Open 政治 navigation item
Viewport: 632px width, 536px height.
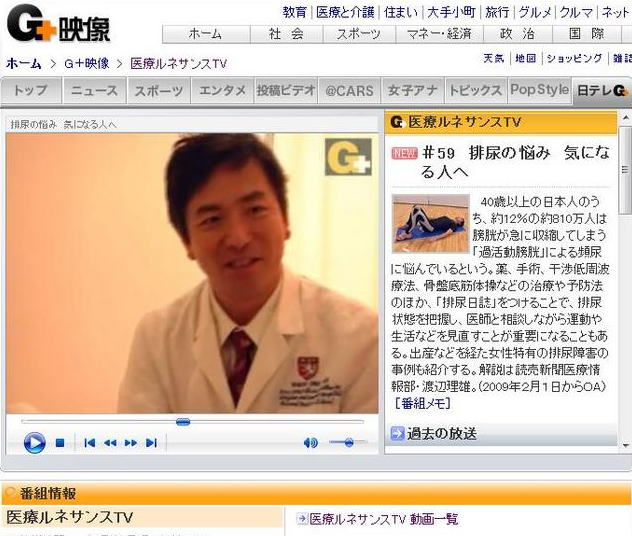pos(518,34)
